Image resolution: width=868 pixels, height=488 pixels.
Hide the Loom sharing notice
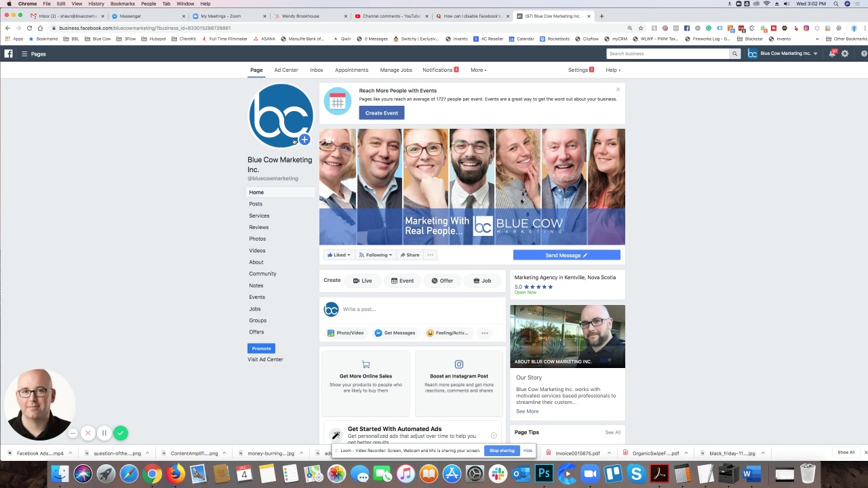click(x=528, y=451)
